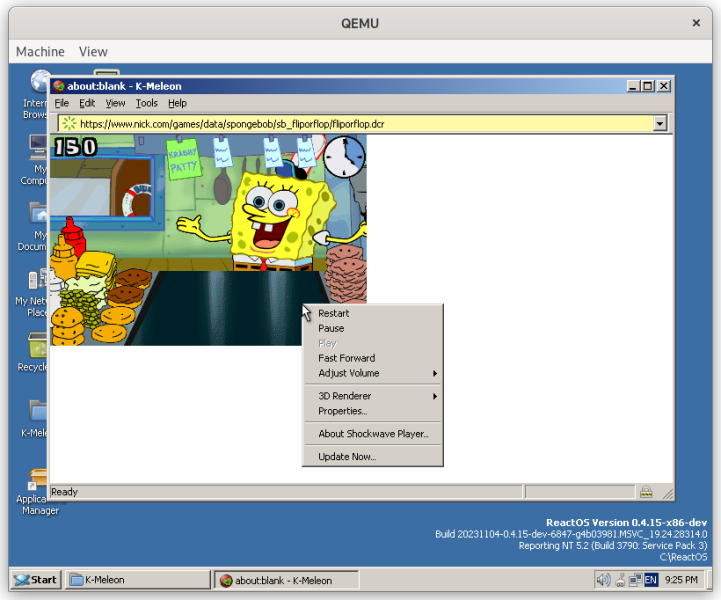721x600 pixels.
Task: Click the Krabby Patty order ticket
Action: 184,159
